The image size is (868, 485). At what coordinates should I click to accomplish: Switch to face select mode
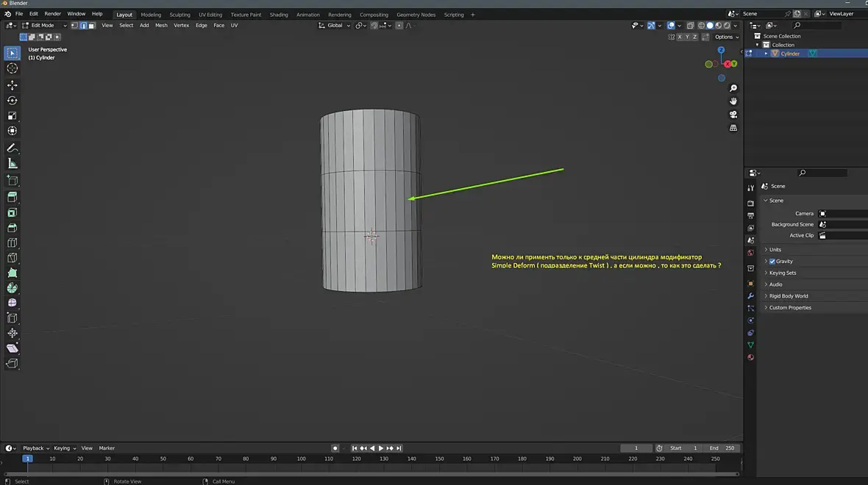[x=92, y=26]
